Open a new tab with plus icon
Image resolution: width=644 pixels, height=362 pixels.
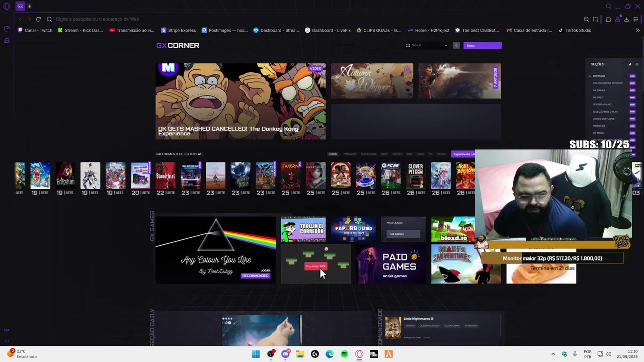29,7
